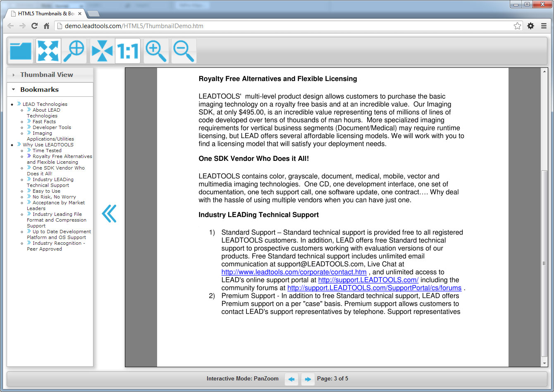Image resolution: width=554 pixels, height=392 pixels.
Task: Open Industry LEADing Technical Support bookmark
Action: [x=50, y=182]
